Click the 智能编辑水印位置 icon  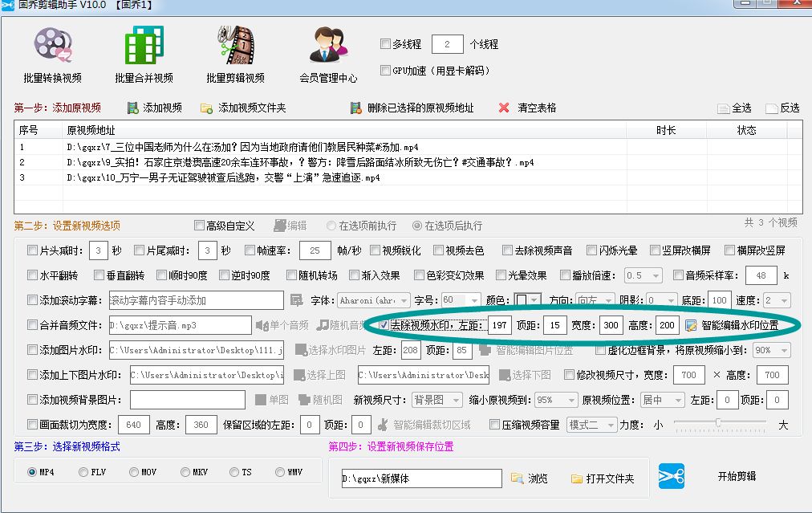[691, 325]
